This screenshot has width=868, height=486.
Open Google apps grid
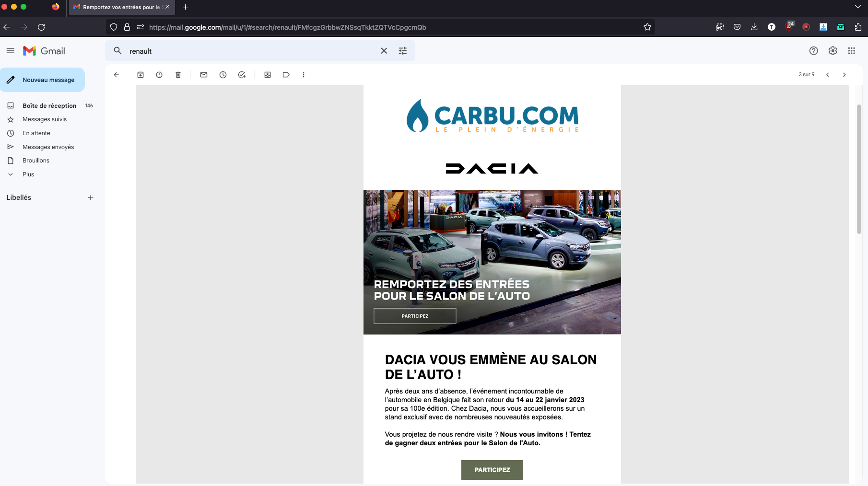(x=852, y=51)
